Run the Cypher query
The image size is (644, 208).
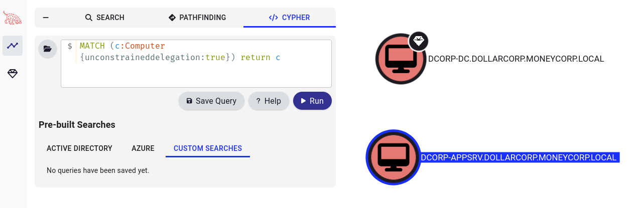(x=312, y=101)
